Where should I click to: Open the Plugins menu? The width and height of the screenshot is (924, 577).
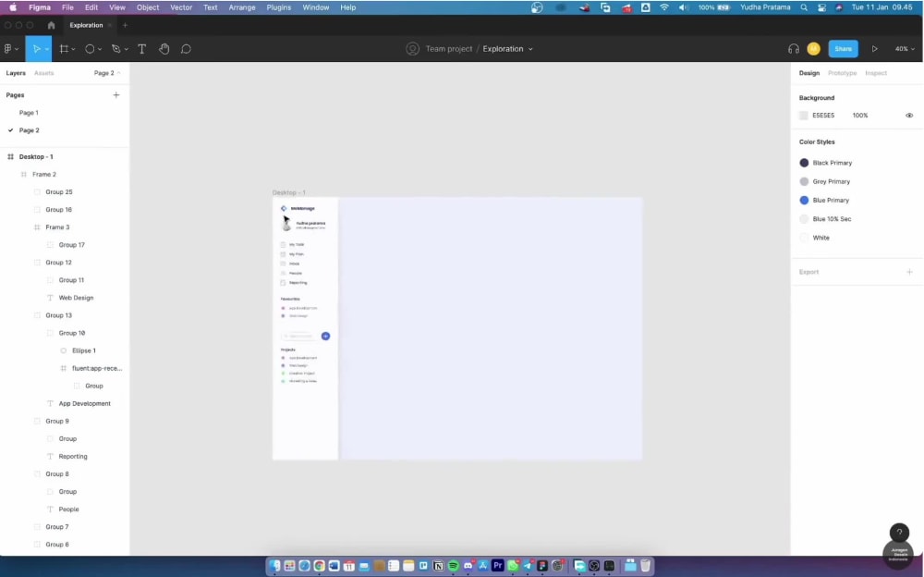click(x=279, y=7)
